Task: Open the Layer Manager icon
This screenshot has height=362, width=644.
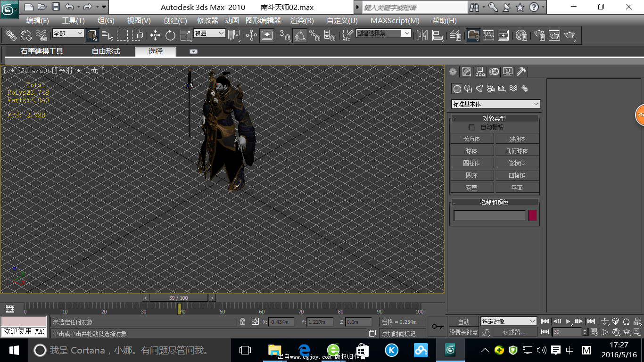Action: [x=455, y=35]
